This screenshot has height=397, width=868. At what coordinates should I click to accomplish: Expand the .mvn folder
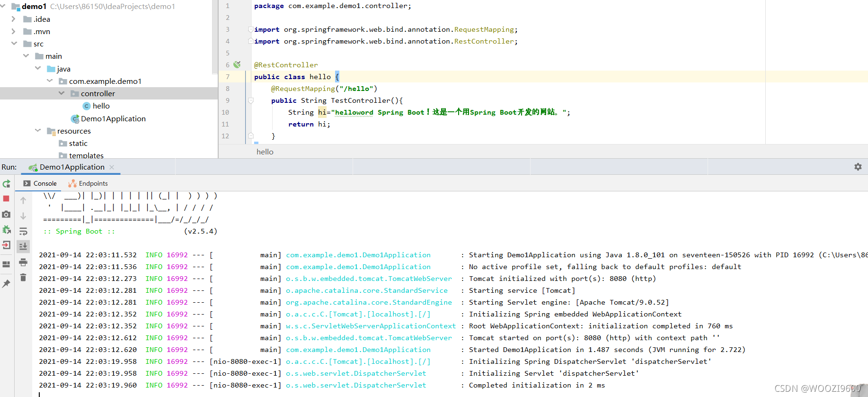tap(14, 31)
